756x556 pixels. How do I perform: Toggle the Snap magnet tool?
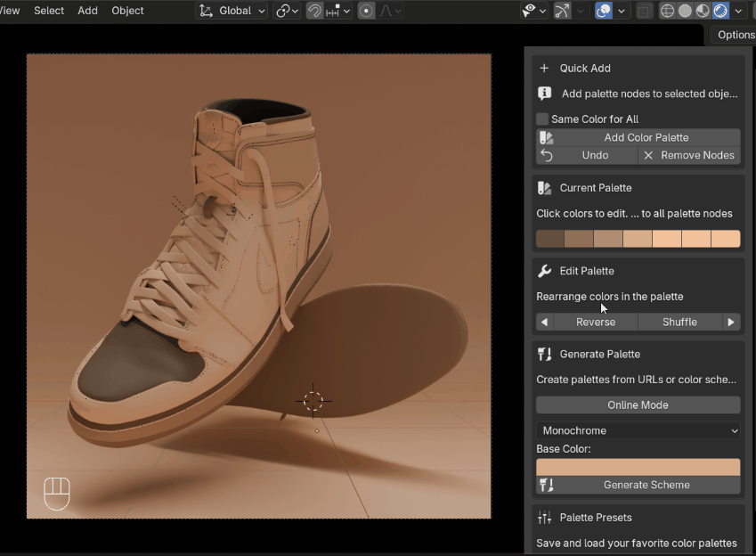pos(313,11)
